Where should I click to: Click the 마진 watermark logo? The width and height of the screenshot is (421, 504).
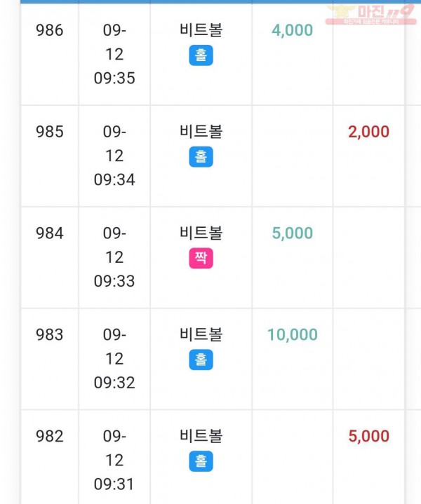pos(370,15)
